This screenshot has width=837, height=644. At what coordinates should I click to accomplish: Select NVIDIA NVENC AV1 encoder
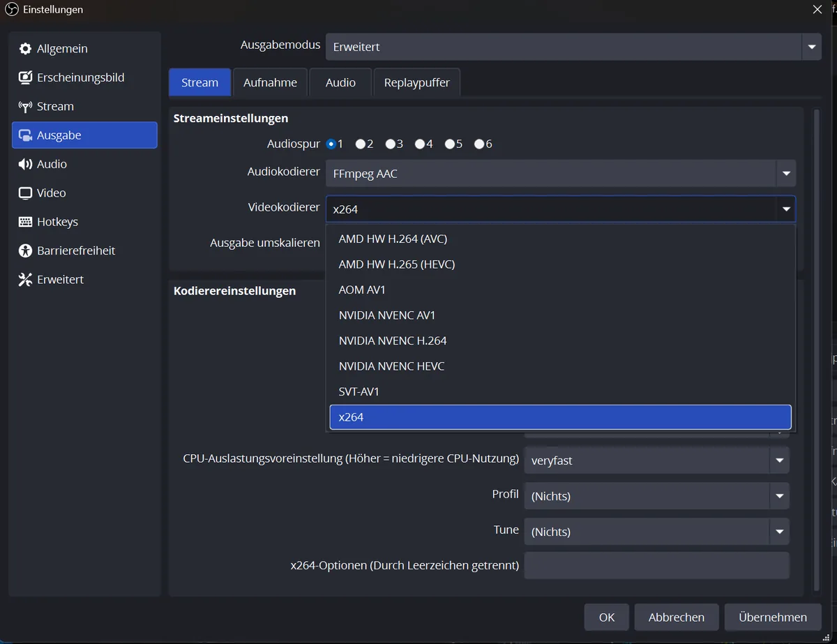[x=561, y=315]
